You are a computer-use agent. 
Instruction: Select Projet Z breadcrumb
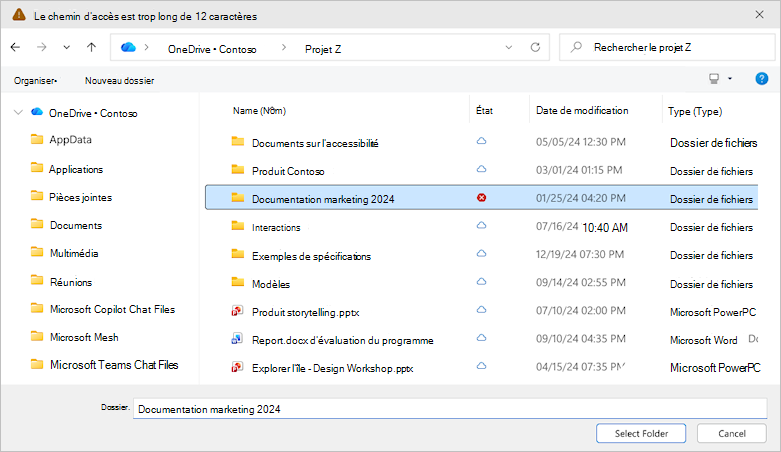coord(323,49)
